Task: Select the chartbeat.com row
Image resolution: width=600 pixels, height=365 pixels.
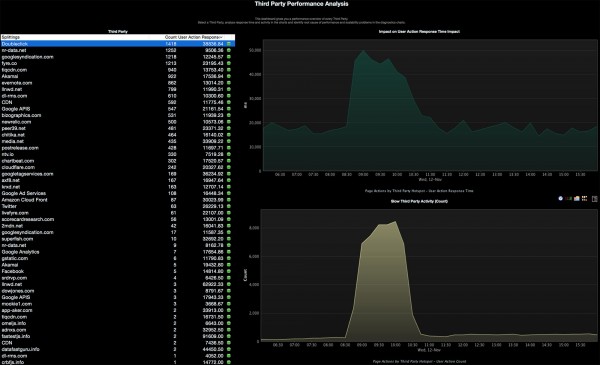Action: point(117,161)
